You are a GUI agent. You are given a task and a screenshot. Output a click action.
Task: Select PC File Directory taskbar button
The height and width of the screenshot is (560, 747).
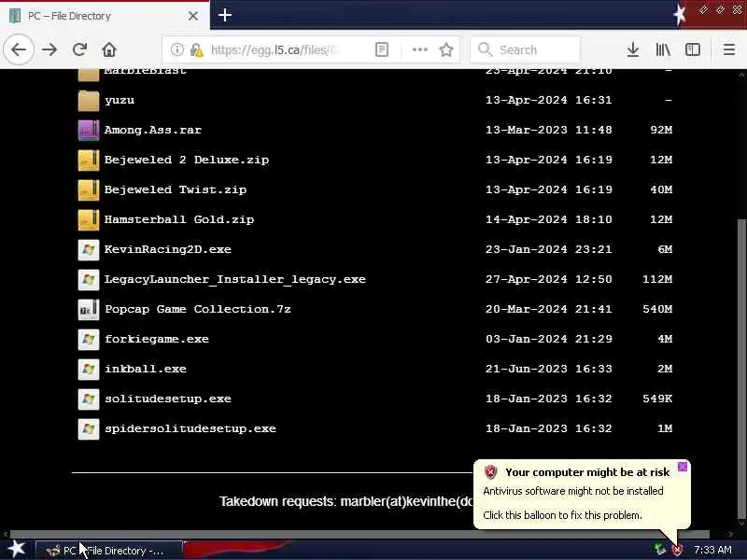point(109,551)
